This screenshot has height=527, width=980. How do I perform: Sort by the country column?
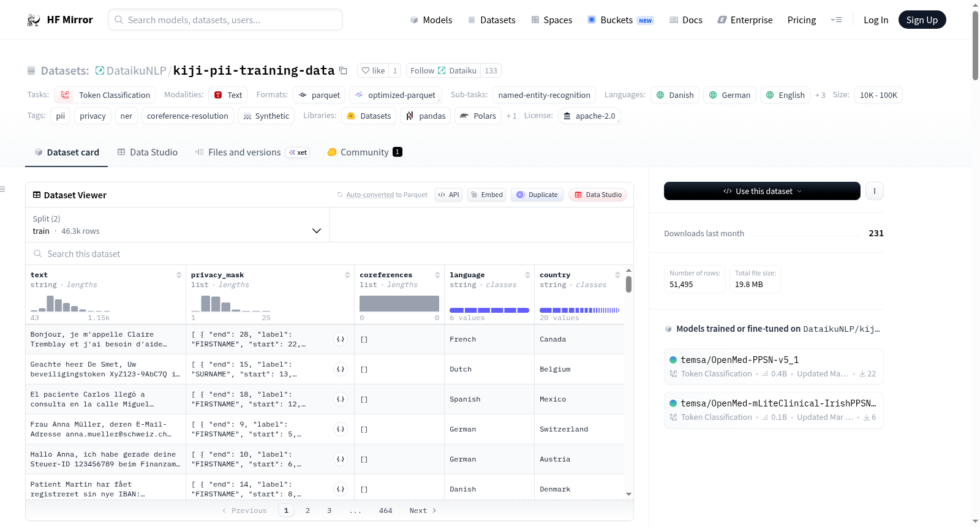(x=617, y=275)
